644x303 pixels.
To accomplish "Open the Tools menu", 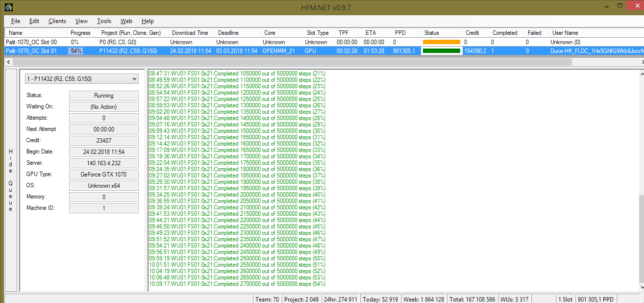I will click(x=104, y=21).
